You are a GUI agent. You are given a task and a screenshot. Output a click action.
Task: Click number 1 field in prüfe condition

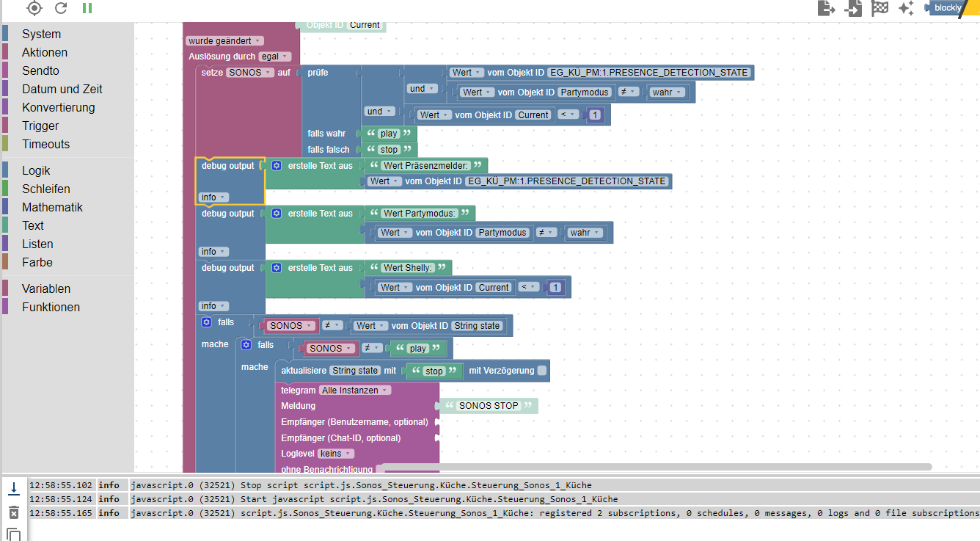point(595,115)
